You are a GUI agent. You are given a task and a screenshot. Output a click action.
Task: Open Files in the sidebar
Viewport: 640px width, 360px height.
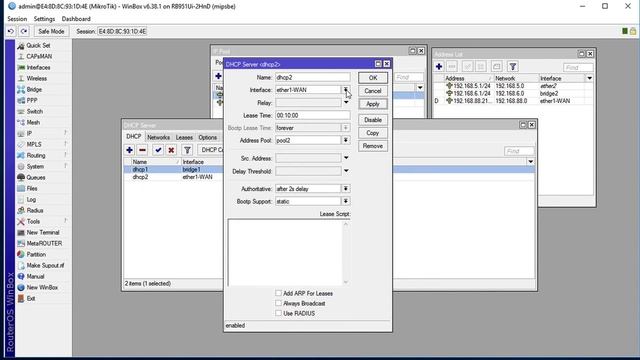pos(32,189)
